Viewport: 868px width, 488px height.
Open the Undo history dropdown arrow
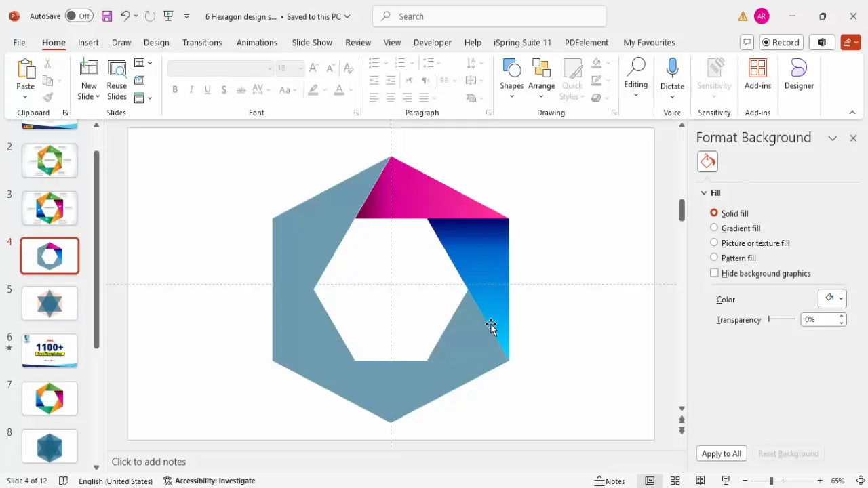click(x=136, y=16)
